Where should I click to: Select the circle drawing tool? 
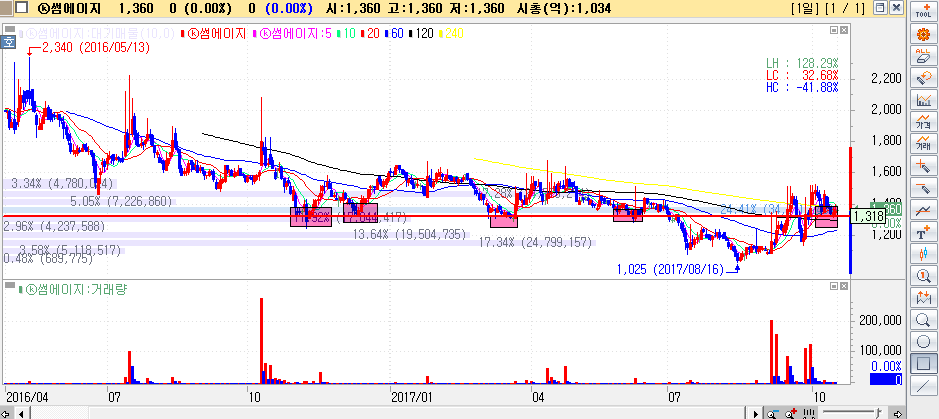coord(924,341)
